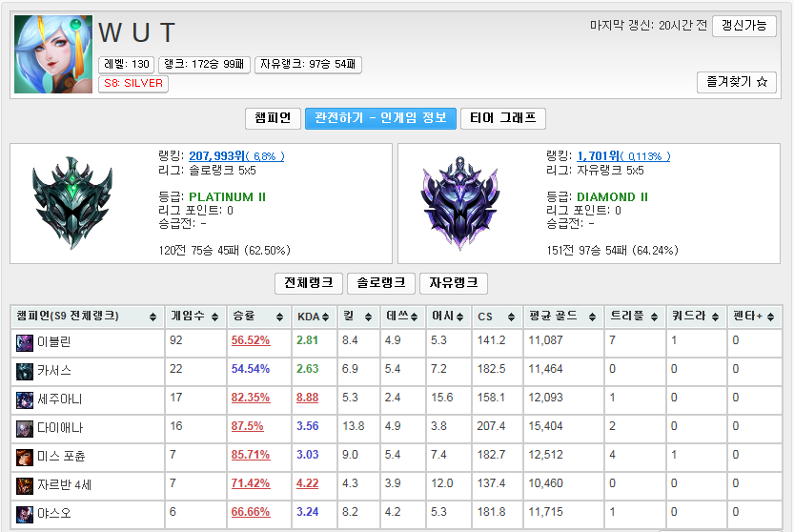Select the 솔로랭크 filter
Screen dimensions: 794x532
[381, 283]
